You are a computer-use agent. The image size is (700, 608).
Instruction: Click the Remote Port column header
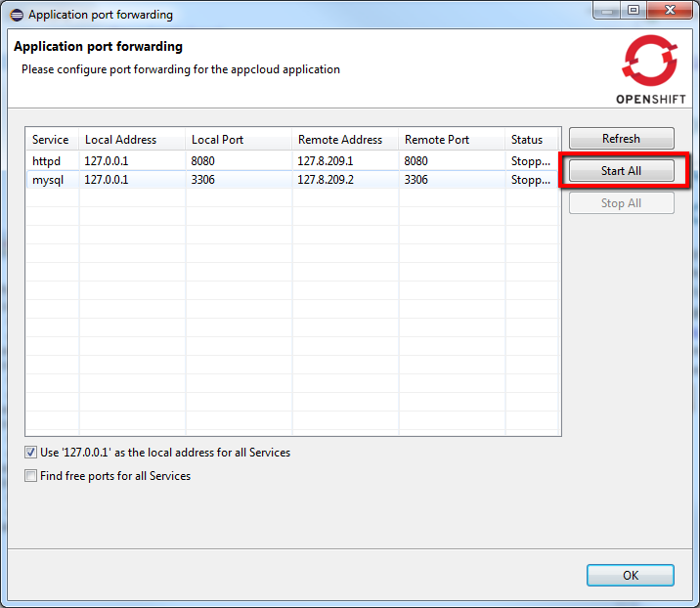[437, 140]
